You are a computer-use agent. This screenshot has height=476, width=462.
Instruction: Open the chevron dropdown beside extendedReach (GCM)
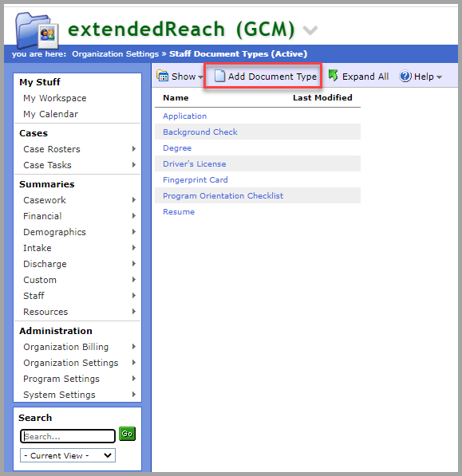click(x=310, y=30)
